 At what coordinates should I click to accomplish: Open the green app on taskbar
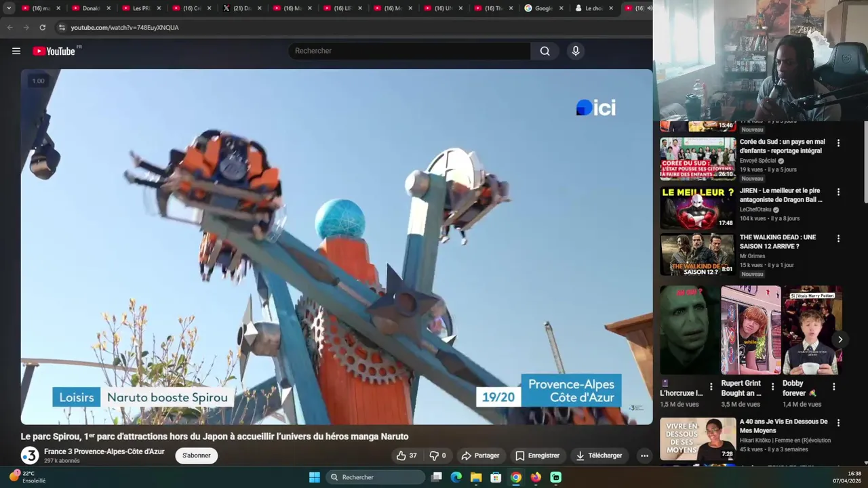555,477
